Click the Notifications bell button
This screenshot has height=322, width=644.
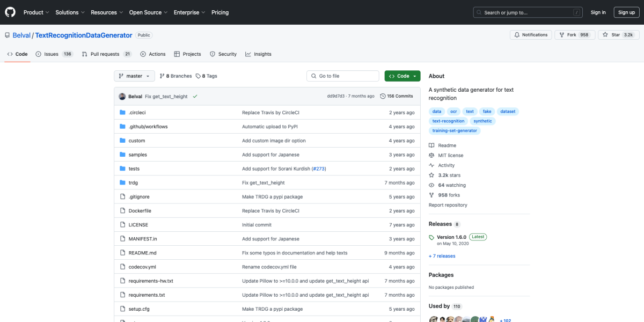(x=531, y=35)
